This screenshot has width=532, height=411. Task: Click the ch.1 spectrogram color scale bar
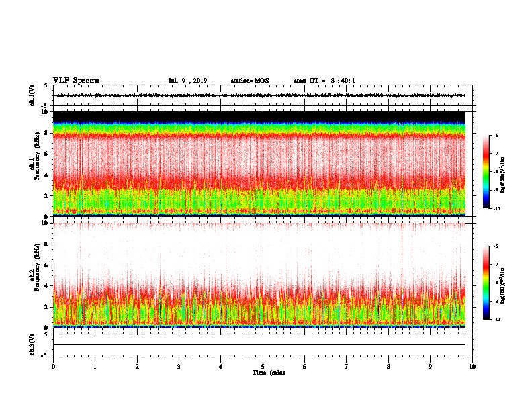tap(486, 172)
